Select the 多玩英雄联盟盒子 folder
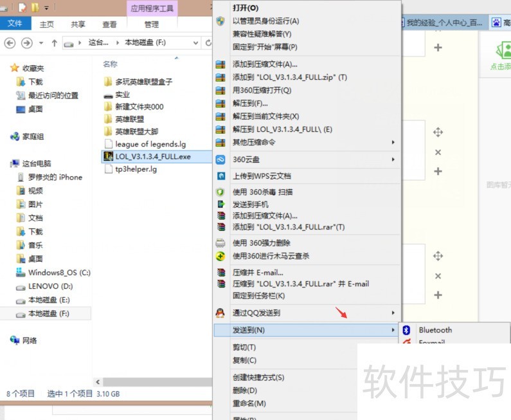Viewport: 511px width, 420px height. click(144, 82)
